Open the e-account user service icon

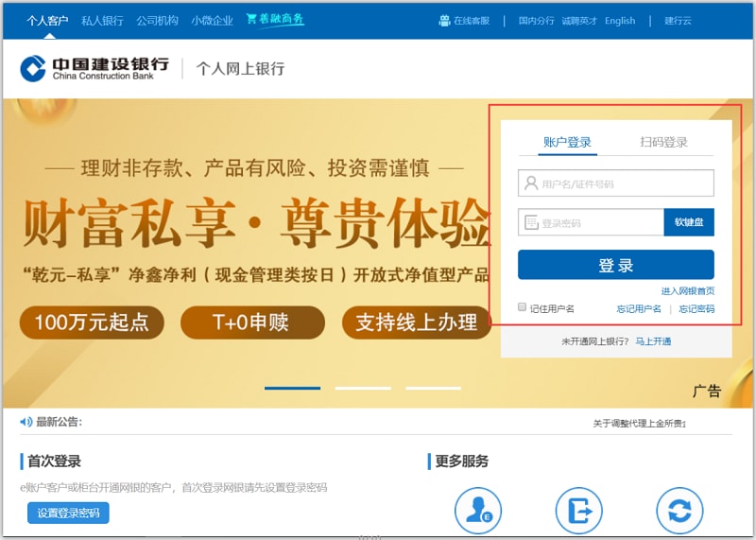tap(478, 511)
